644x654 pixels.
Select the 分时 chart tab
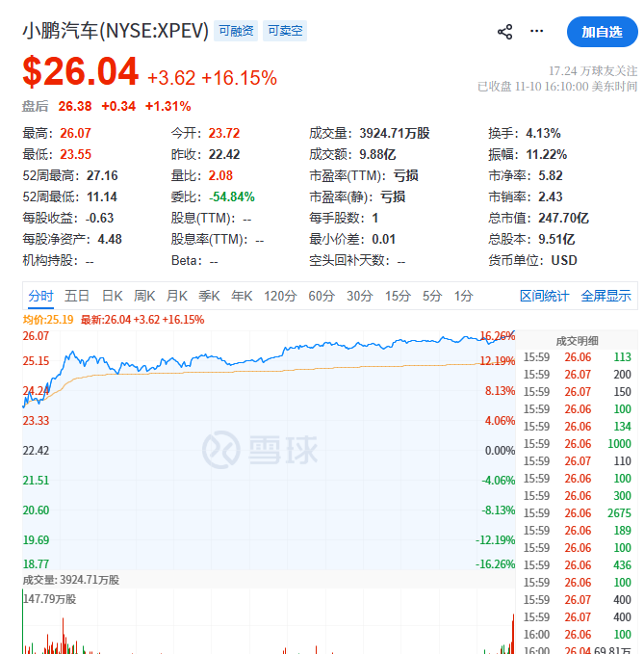41,296
